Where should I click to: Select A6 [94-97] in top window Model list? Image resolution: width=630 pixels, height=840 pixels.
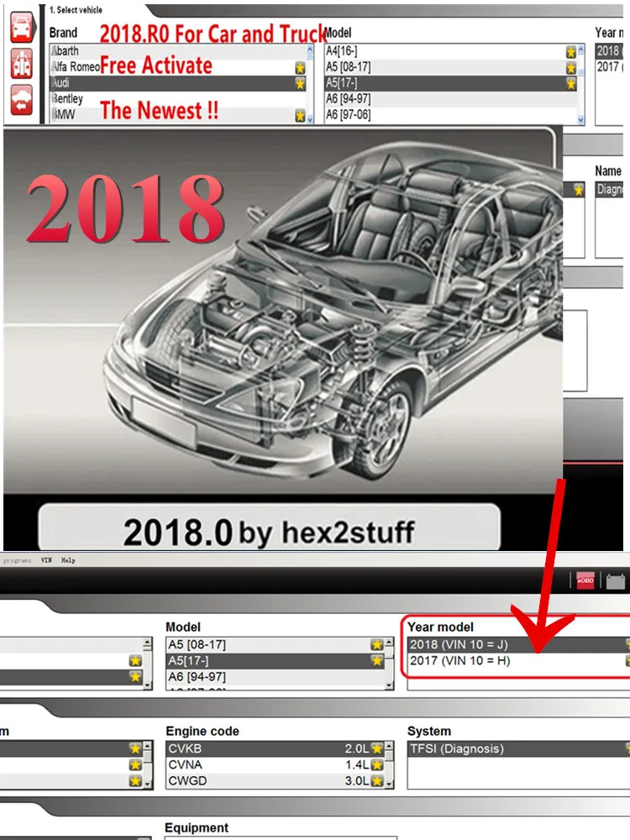(x=451, y=99)
